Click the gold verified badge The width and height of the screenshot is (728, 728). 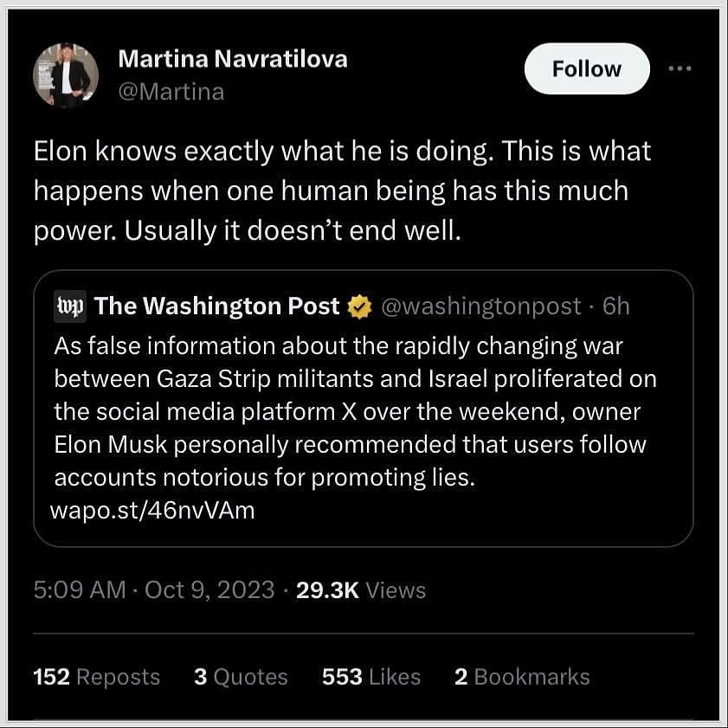click(359, 306)
